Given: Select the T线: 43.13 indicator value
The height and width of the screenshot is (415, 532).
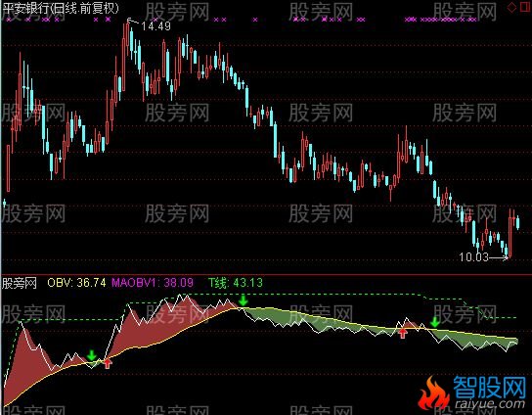Looking at the screenshot, I should [236, 283].
